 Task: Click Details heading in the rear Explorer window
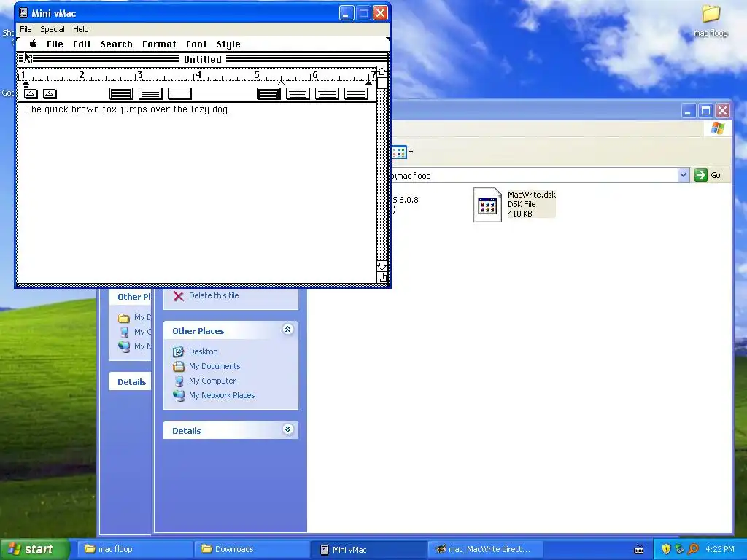tap(132, 382)
